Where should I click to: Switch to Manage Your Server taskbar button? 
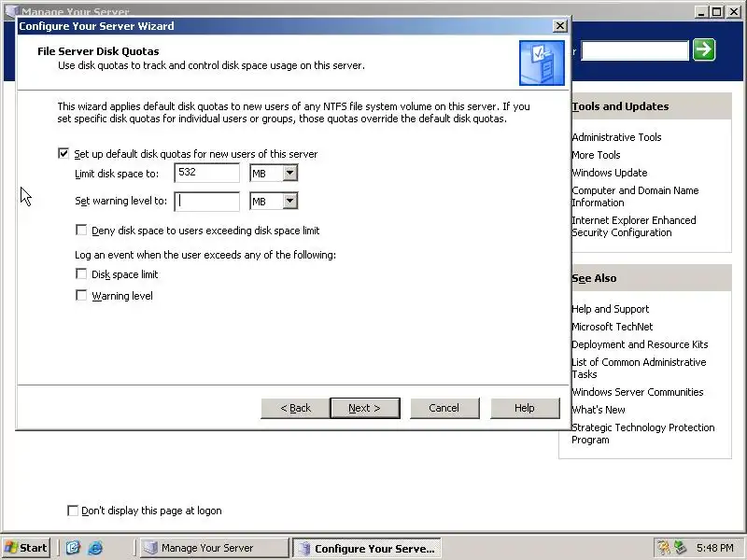215,548
